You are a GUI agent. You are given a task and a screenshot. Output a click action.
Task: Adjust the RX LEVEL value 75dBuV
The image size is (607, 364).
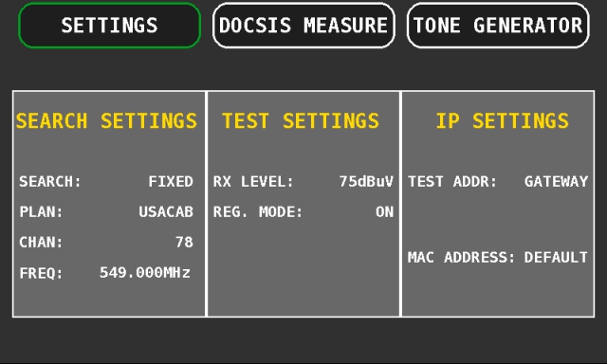366,181
